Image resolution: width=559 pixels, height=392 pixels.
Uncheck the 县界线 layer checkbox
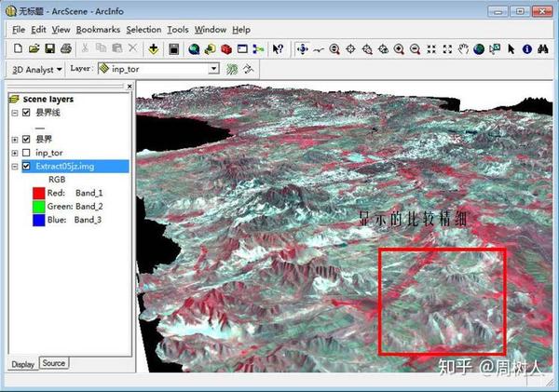26,113
